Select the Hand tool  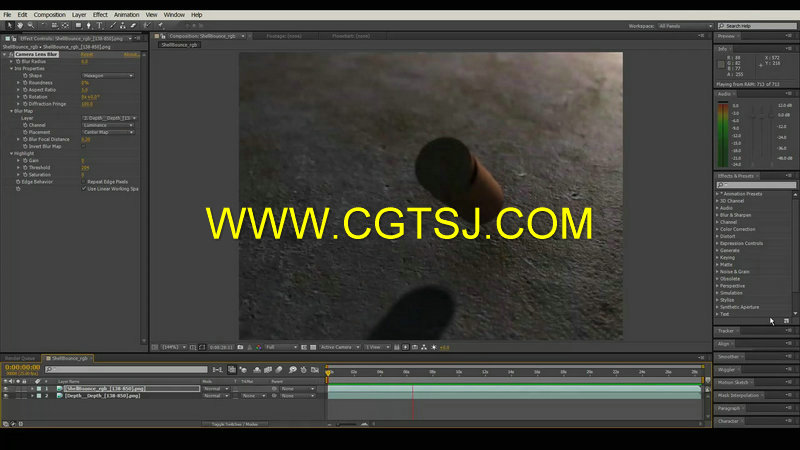(x=20, y=25)
